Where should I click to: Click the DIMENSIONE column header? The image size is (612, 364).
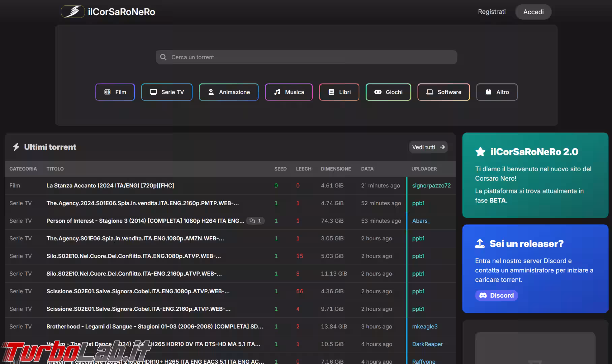coord(336,169)
